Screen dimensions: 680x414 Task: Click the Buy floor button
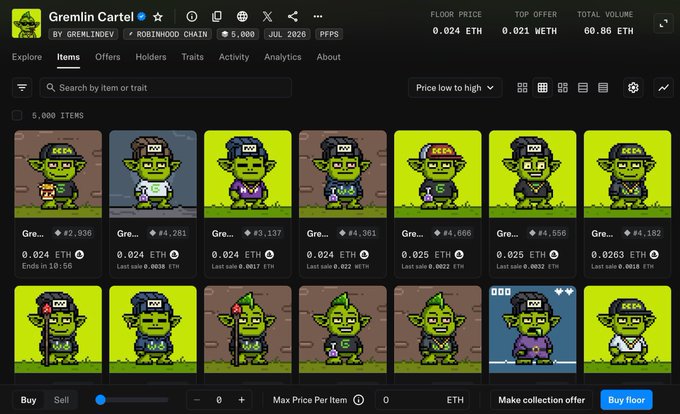click(626, 400)
